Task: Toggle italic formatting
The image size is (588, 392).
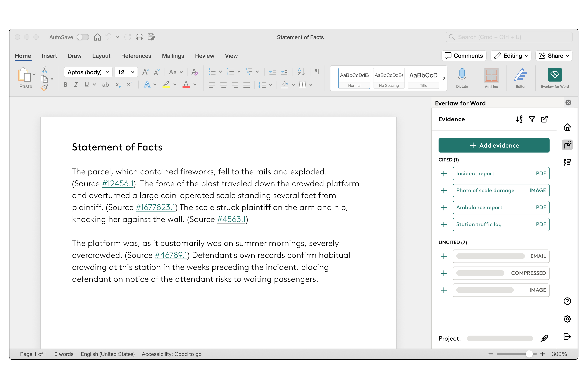Action: tap(76, 84)
